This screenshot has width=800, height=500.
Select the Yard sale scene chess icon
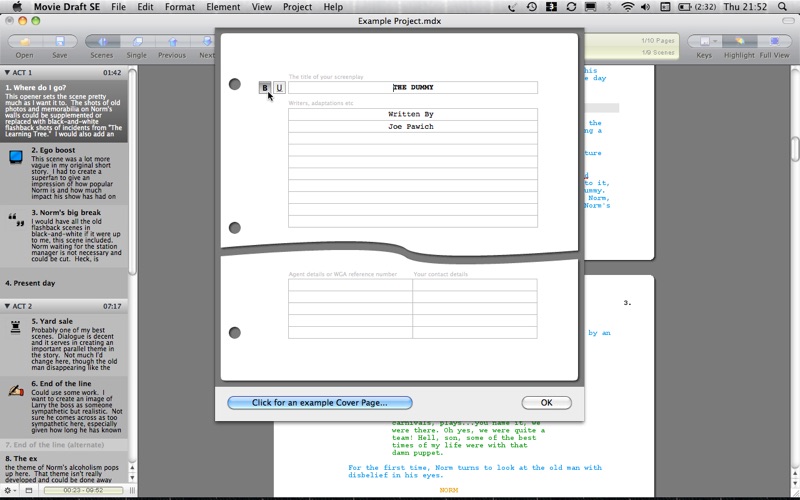(16, 326)
